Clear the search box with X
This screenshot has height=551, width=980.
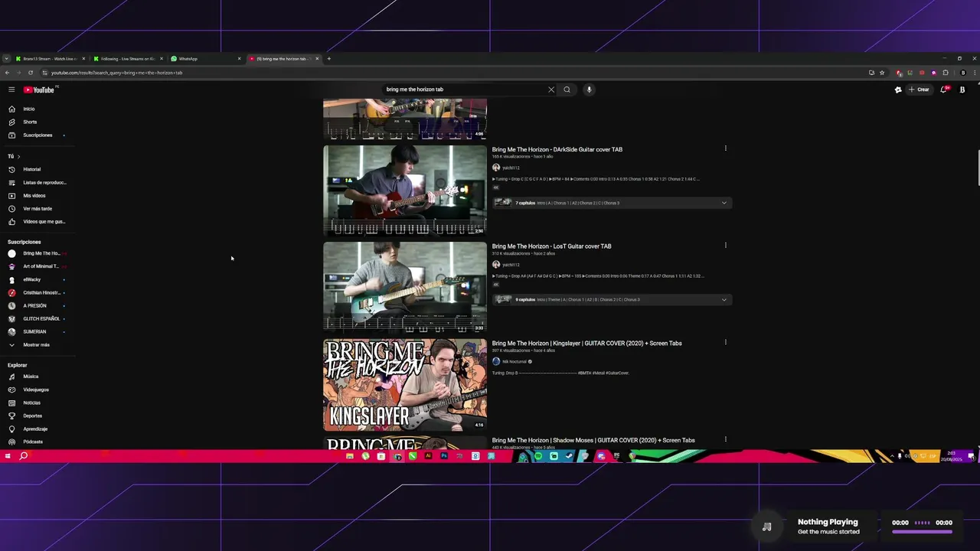coord(550,90)
